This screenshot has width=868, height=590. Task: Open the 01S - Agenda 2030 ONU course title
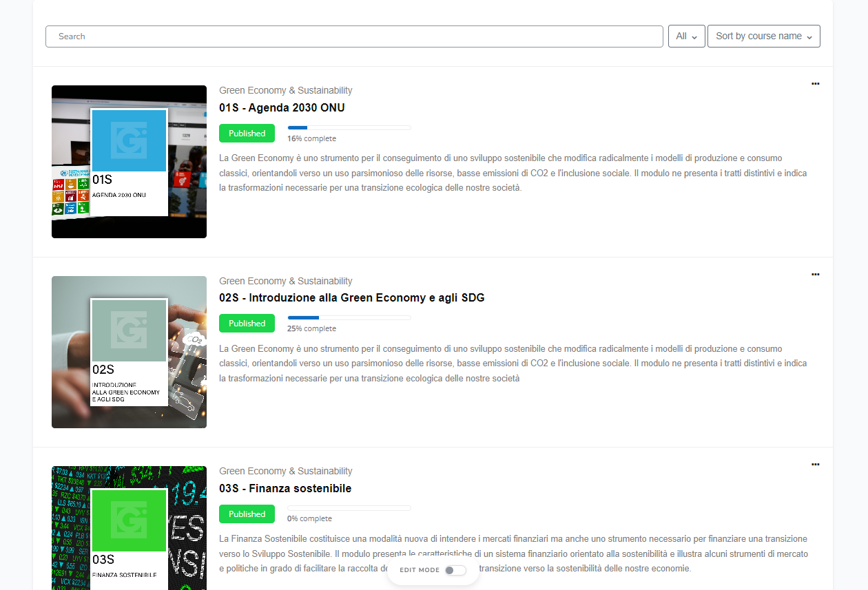click(282, 108)
